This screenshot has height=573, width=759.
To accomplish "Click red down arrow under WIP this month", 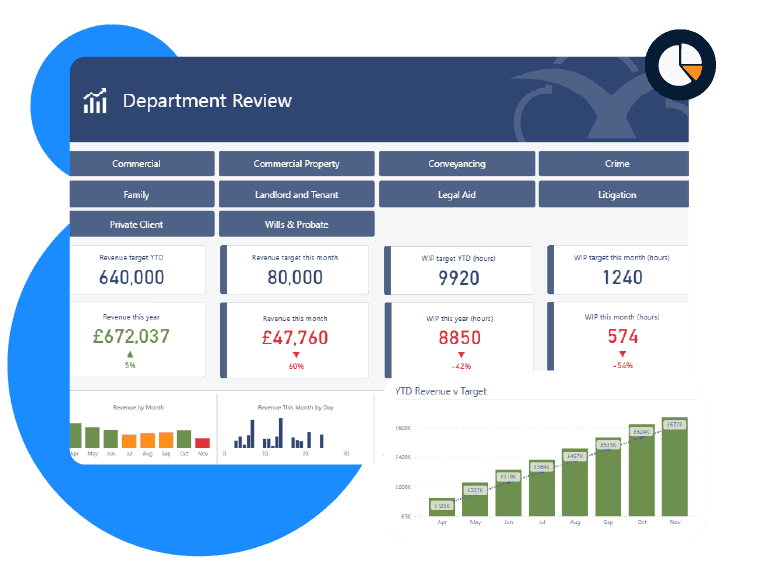I will tap(623, 354).
